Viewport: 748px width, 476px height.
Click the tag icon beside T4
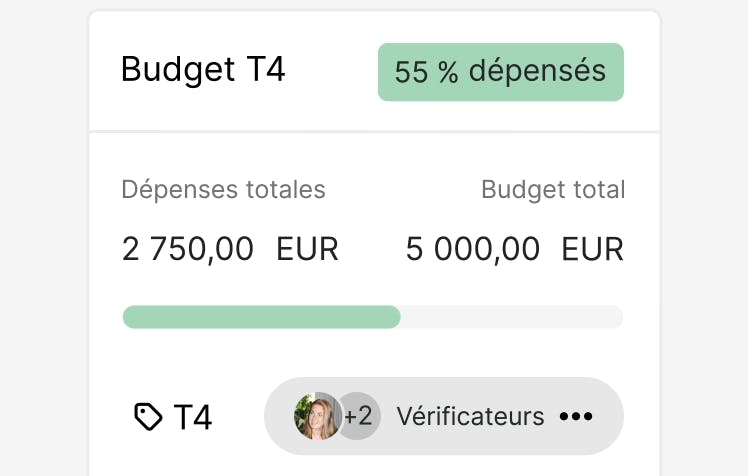pyautogui.click(x=148, y=417)
